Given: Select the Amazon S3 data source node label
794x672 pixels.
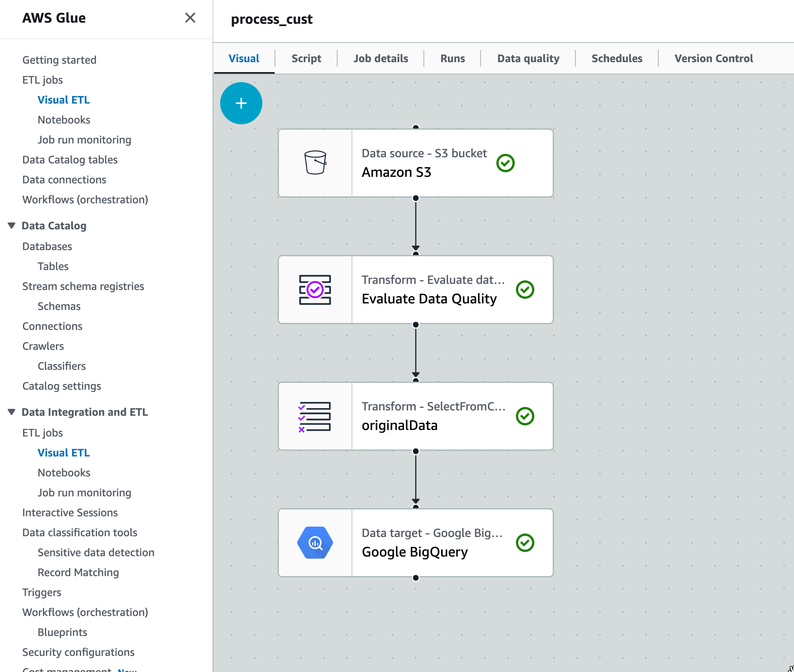Looking at the screenshot, I should pos(396,172).
